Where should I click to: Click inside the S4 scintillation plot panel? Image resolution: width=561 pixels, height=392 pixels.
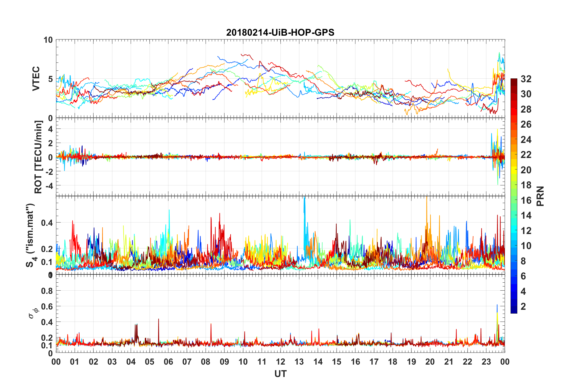[x=280, y=235]
